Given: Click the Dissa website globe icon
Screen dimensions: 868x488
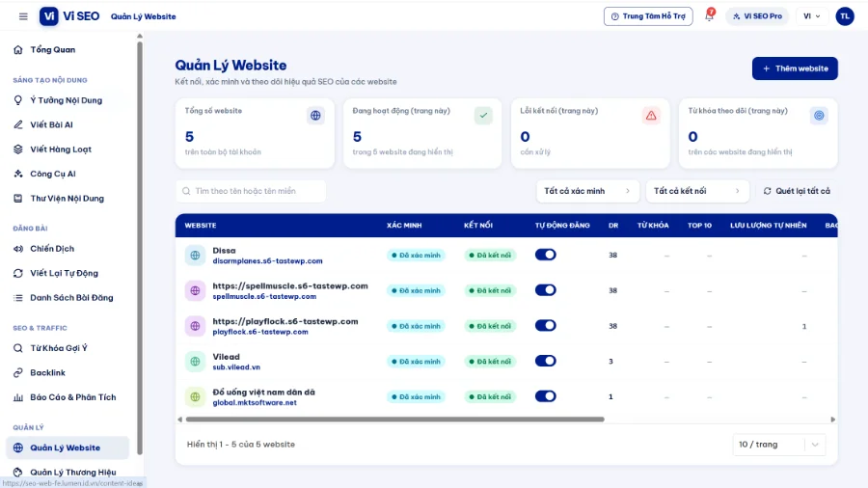Looking at the screenshot, I should [x=195, y=256].
